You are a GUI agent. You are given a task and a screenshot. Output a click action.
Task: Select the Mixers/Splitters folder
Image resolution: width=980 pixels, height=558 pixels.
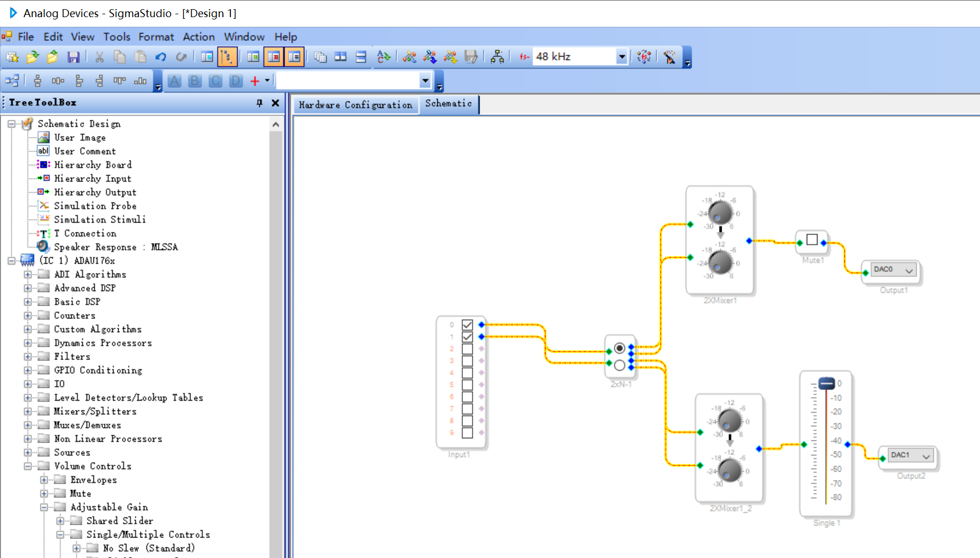pyautogui.click(x=95, y=411)
